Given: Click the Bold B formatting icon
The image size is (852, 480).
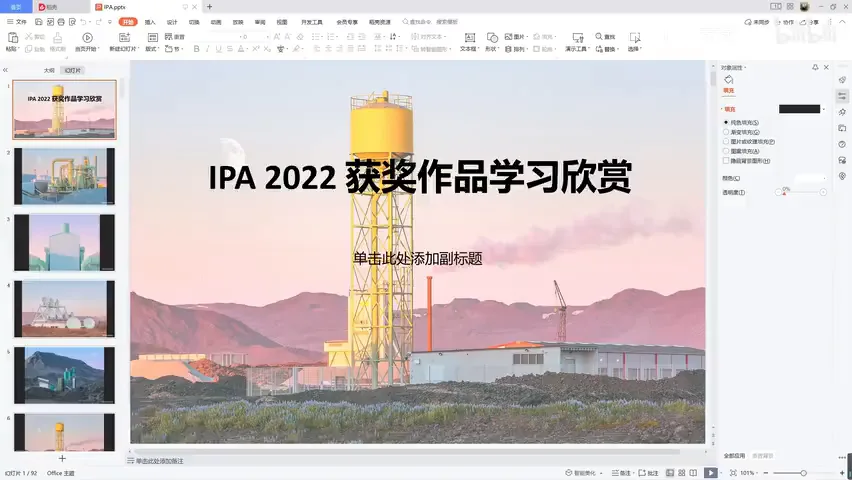Looking at the screenshot, I should coord(196,49).
